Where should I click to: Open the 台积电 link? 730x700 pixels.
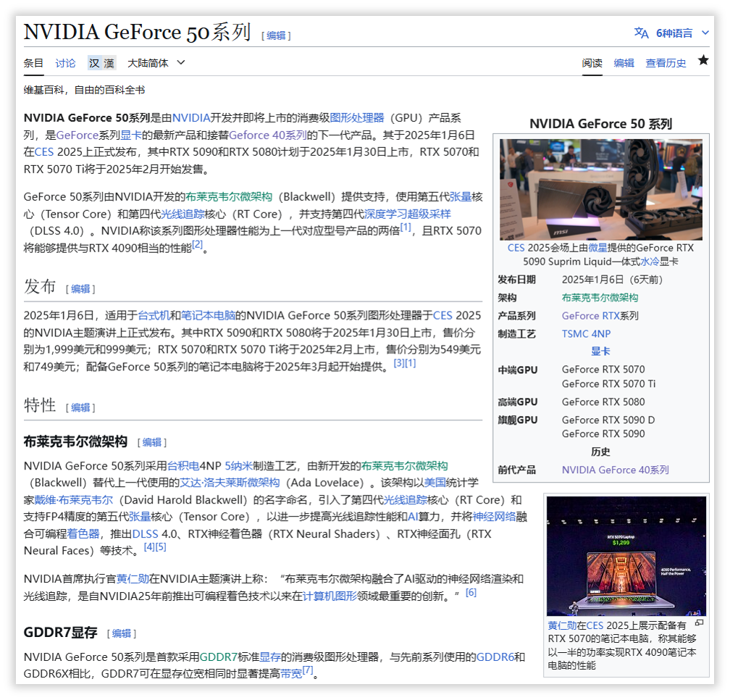tap(183, 466)
